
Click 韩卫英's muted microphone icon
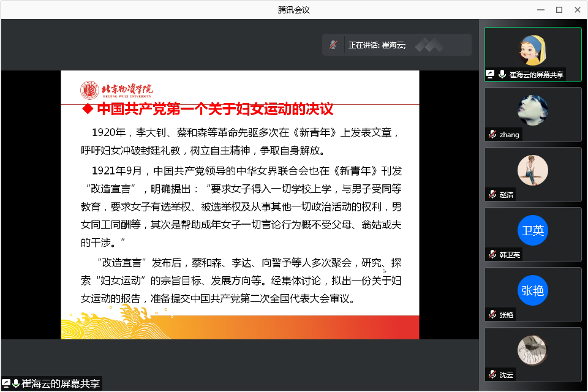pos(492,254)
